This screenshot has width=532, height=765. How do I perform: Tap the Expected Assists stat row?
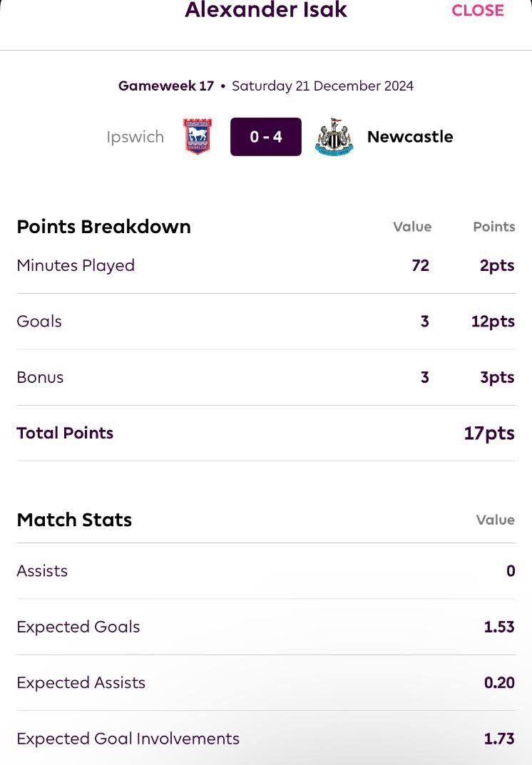coord(266,682)
